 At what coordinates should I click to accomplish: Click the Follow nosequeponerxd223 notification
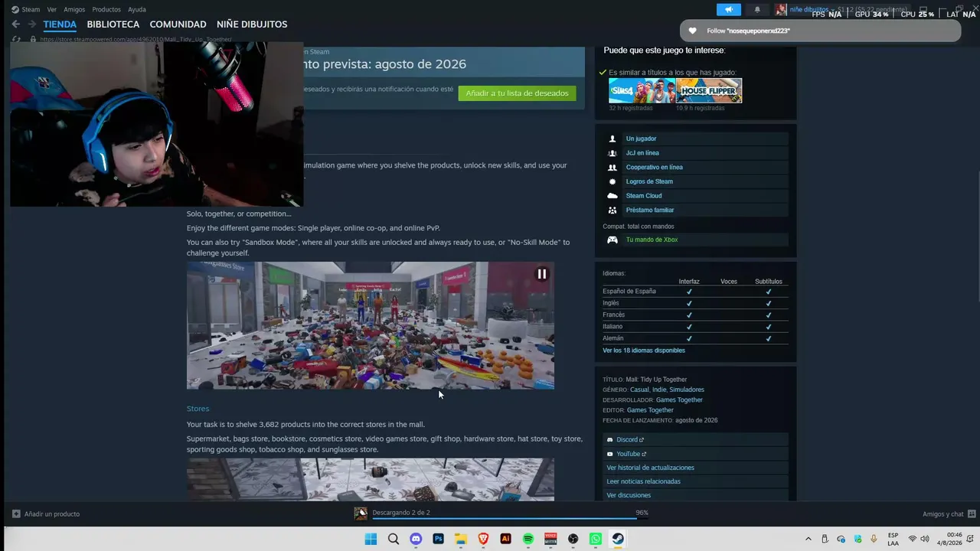click(820, 31)
